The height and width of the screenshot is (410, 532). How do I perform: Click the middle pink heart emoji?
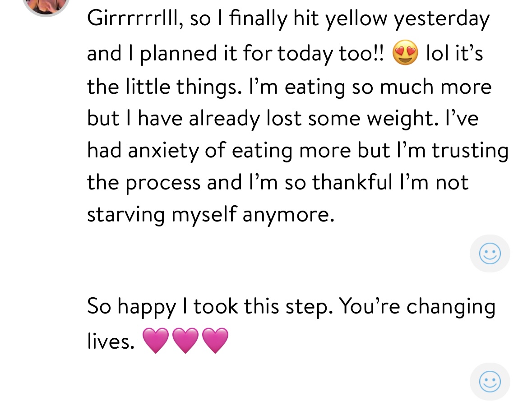[x=185, y=341]
